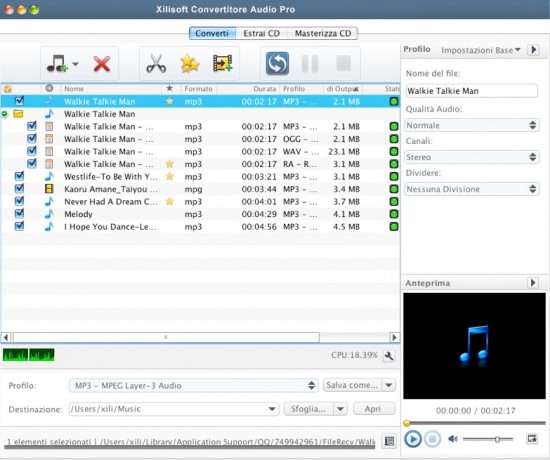Click the stop conversion icon

(343, 64)
